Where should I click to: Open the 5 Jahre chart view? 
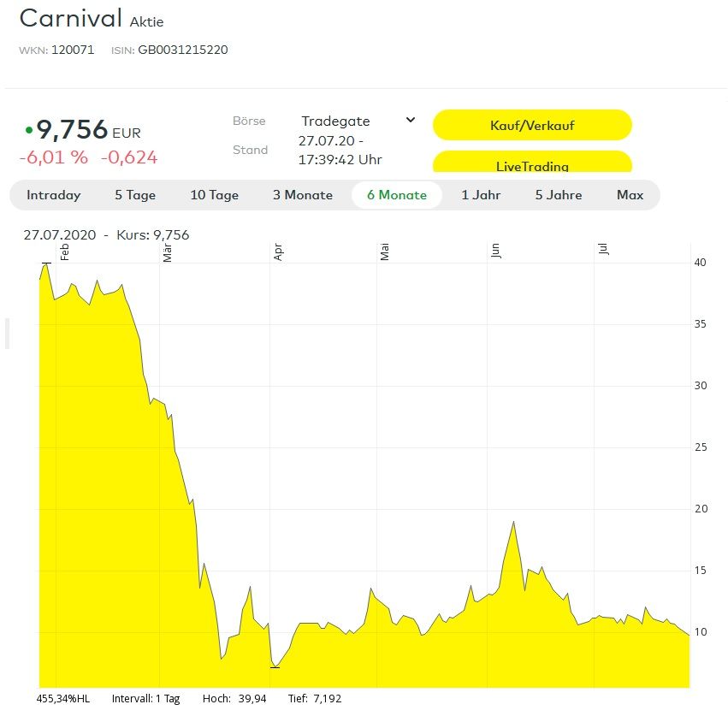coord(558,195)
